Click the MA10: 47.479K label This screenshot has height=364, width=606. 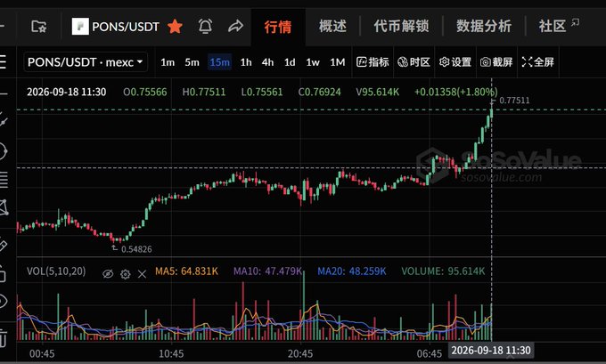pos(268,271)
